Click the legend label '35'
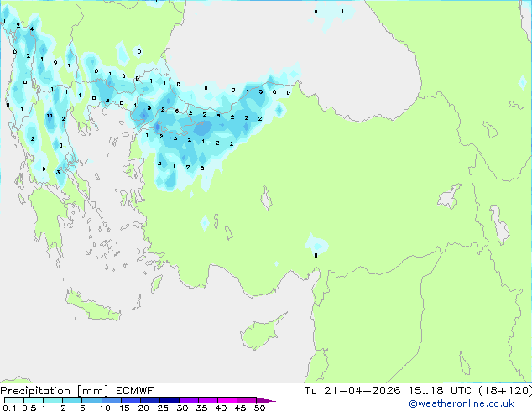 tap(201, 408)
